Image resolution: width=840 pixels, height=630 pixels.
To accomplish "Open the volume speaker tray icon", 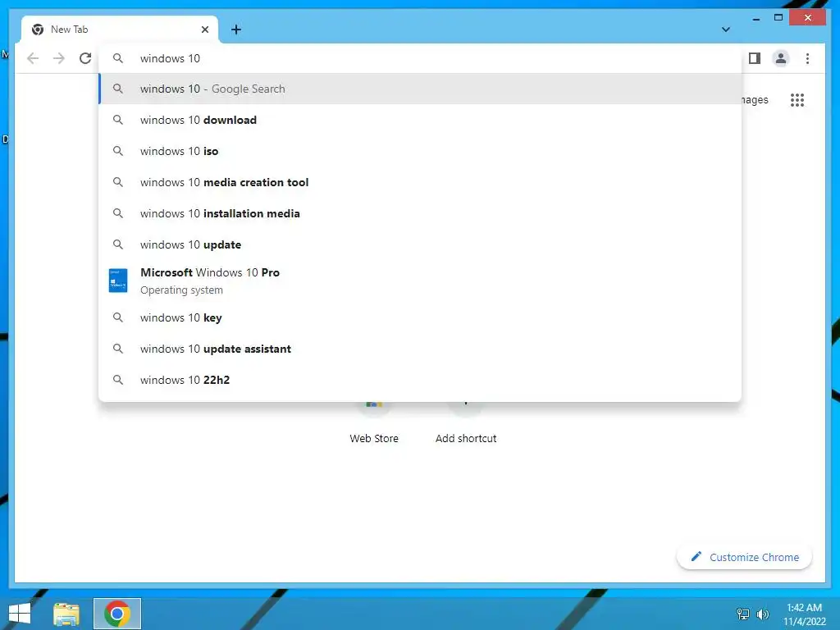I will 763,614.
